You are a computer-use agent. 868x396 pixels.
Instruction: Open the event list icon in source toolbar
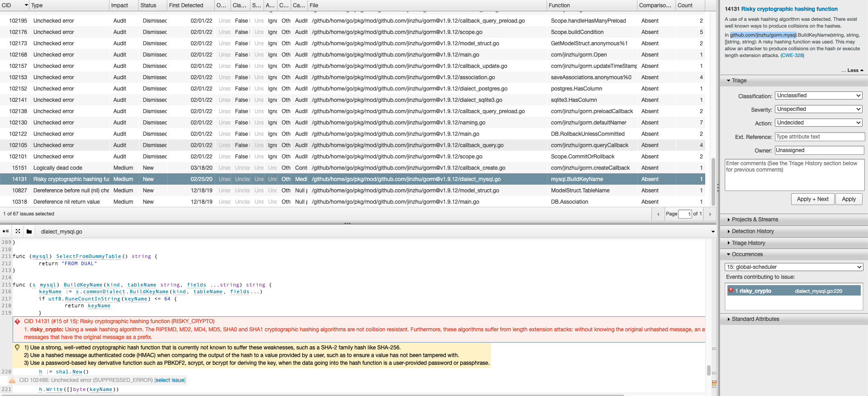5,231
